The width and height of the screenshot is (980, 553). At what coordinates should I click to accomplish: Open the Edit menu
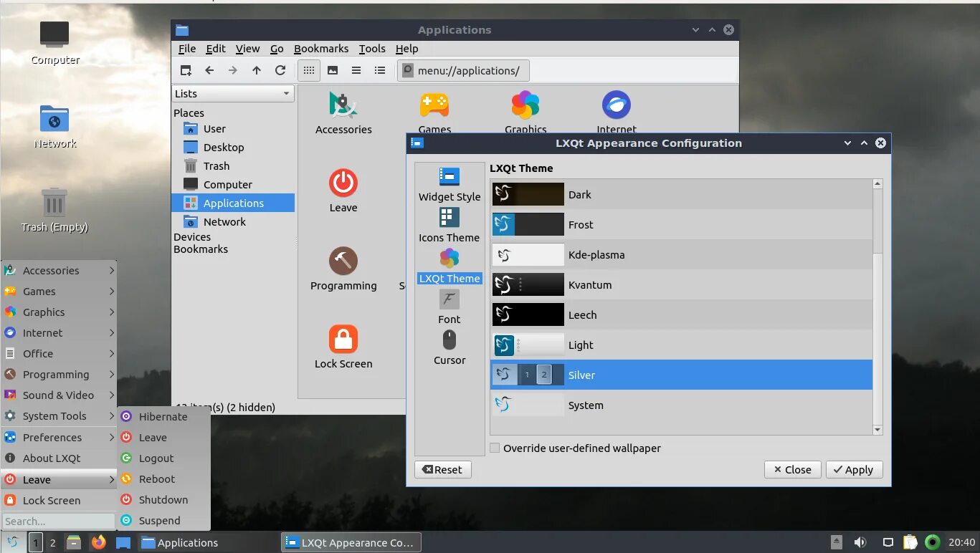click(x=216, y=49)
